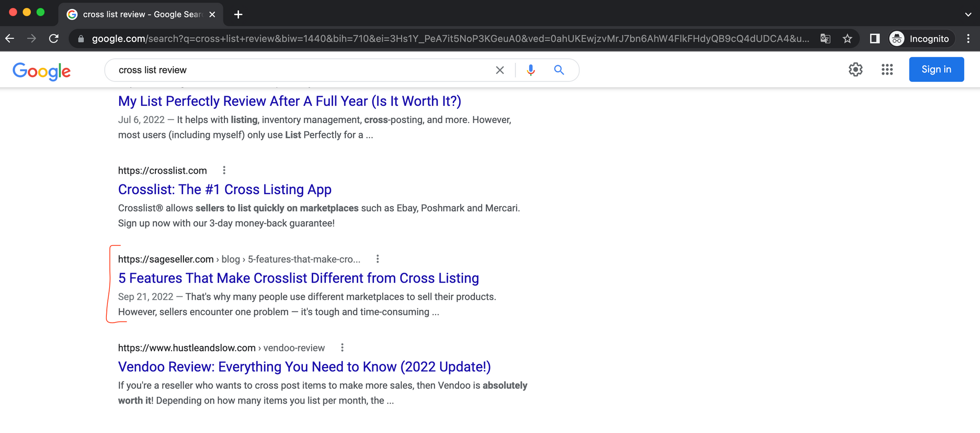Open '5 Features That Make Crosslist Different' result
This screenshot has width=980, height=433.
point(298,278)
